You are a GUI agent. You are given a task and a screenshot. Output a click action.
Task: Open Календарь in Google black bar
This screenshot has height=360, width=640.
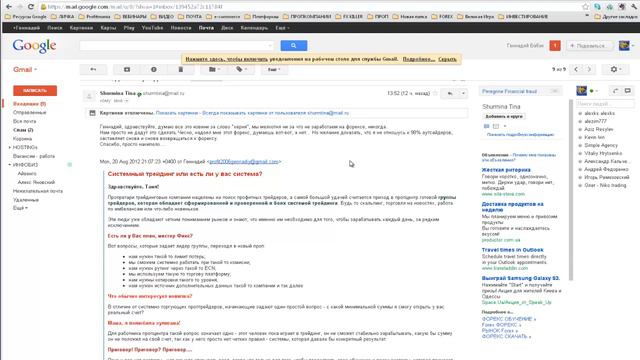point(254,28)
